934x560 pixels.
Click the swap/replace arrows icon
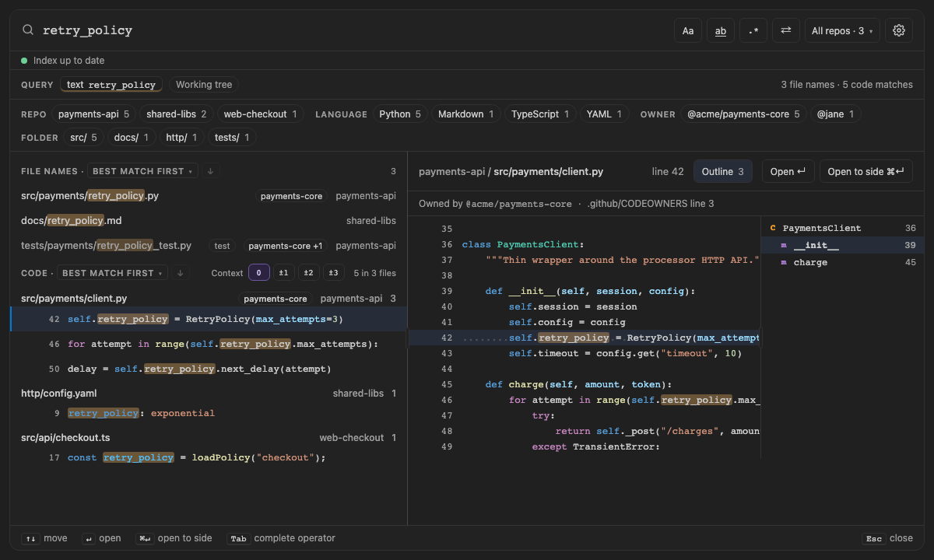click(x=786, y=30)
